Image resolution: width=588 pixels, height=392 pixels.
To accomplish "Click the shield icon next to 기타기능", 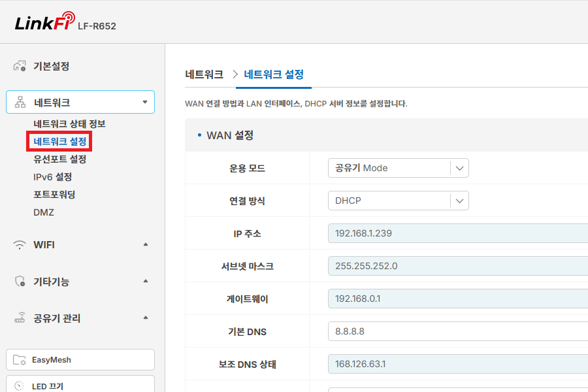I will pyautogui.click(x=20, y=282).
